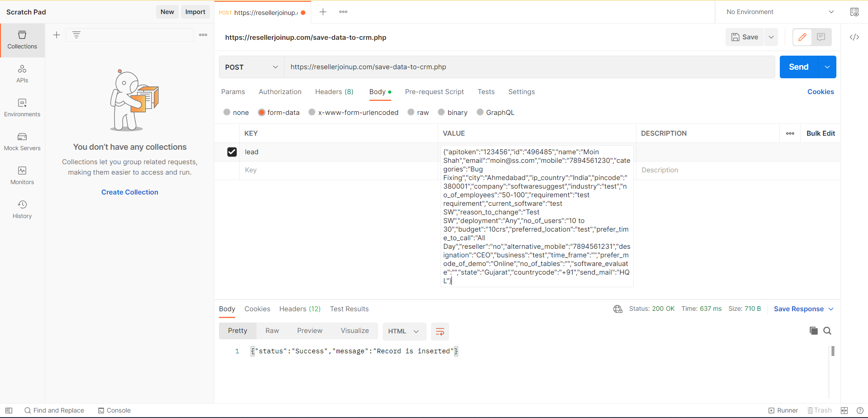This screenshot has width=868, height=418.
Task: Click the empty Key input field
Action: (338, 170)
